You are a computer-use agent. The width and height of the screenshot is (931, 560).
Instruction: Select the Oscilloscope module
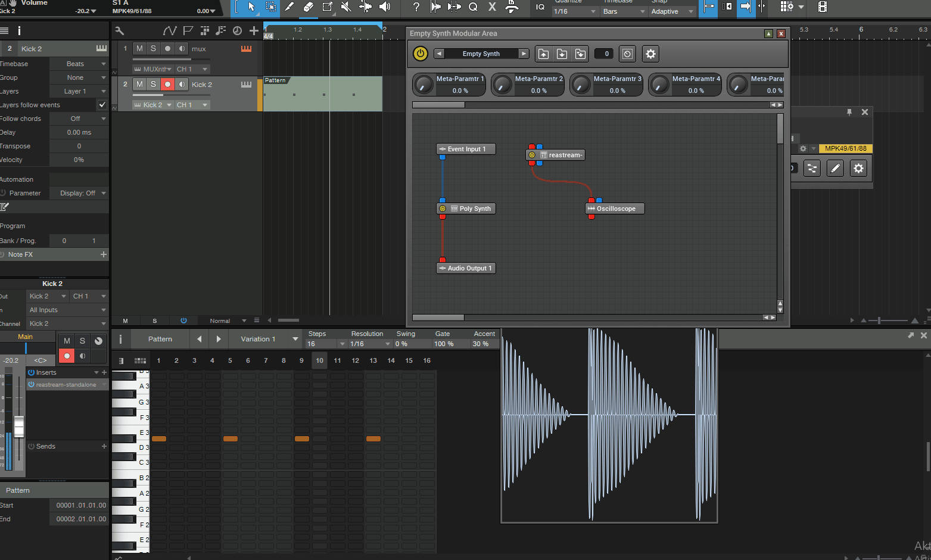tap(615, 209)
